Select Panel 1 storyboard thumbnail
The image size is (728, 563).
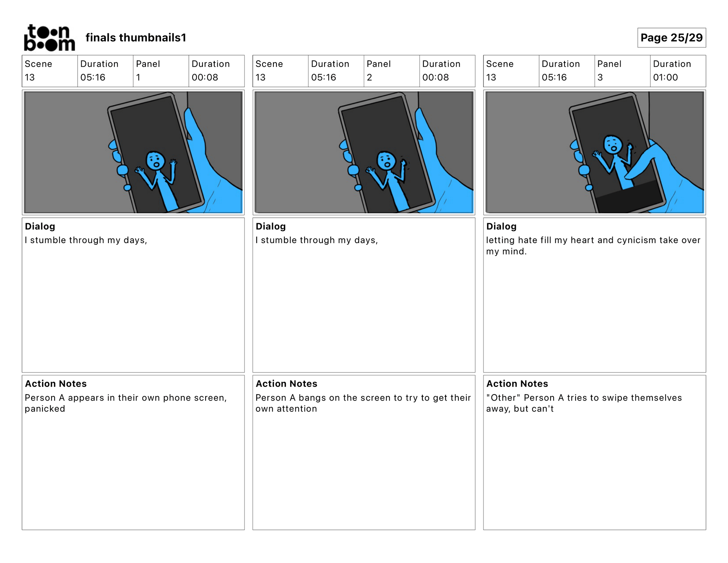(133, 152)
